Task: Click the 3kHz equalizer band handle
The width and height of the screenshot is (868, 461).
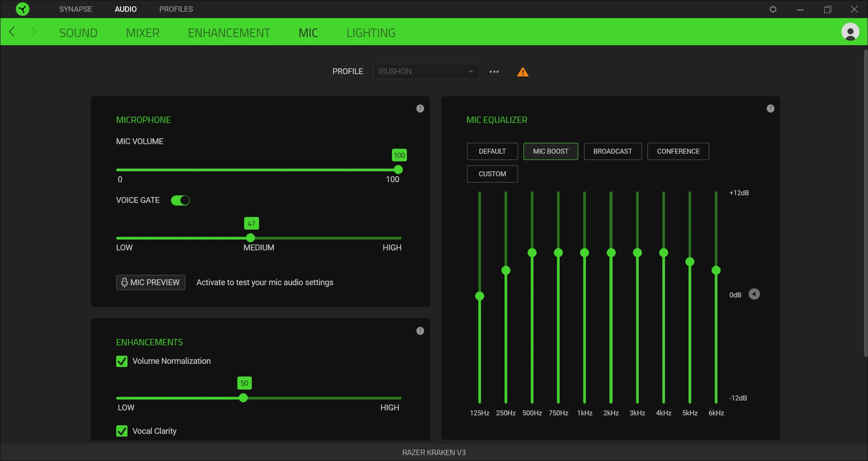Action: (x=637, y=253)
